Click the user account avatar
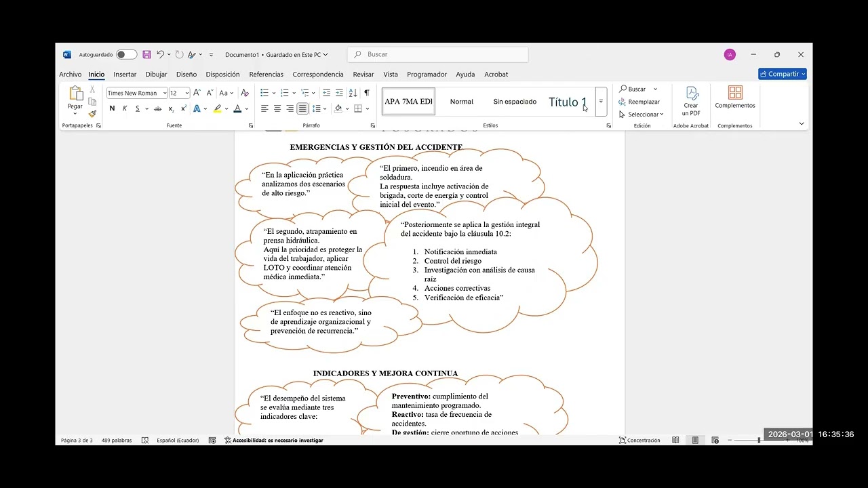Screen dimensions: 868x488 point(730,54)
